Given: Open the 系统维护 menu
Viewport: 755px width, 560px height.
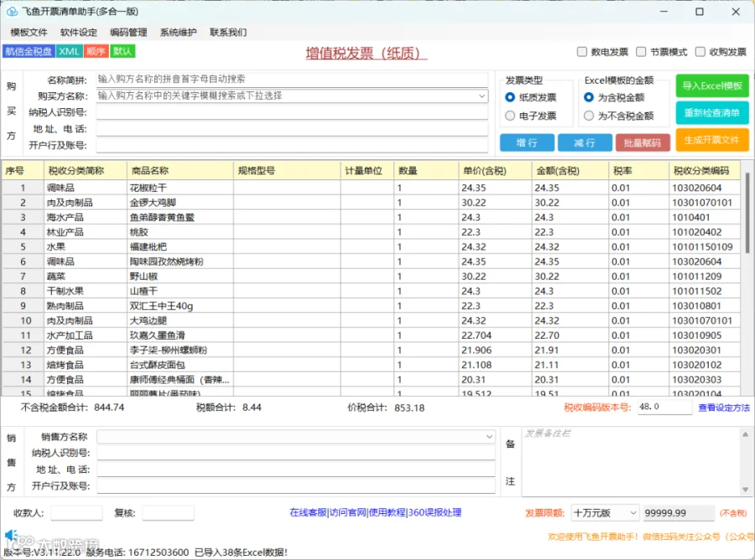Looking at the screenshot, I should coord(178,32).
